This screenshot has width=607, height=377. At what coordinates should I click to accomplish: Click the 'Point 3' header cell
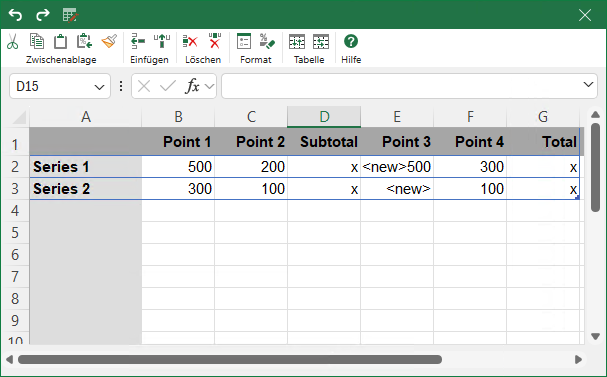[x=397, y=142]
